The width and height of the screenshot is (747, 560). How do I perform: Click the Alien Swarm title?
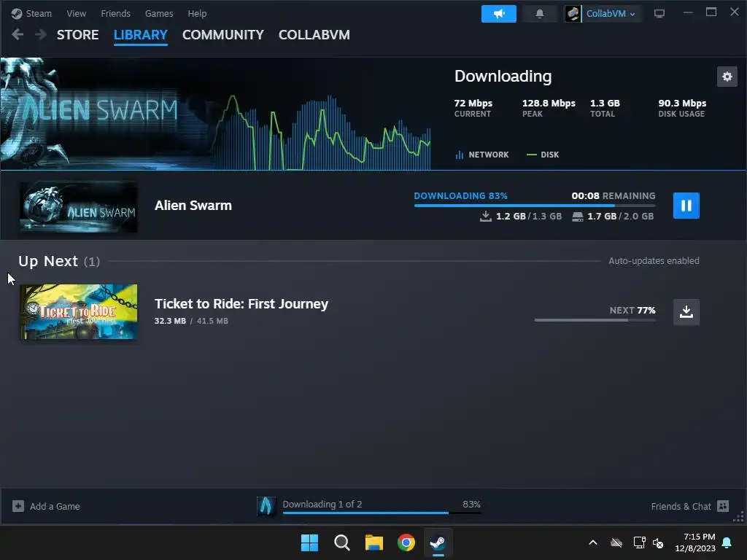(x=193, y=205)
